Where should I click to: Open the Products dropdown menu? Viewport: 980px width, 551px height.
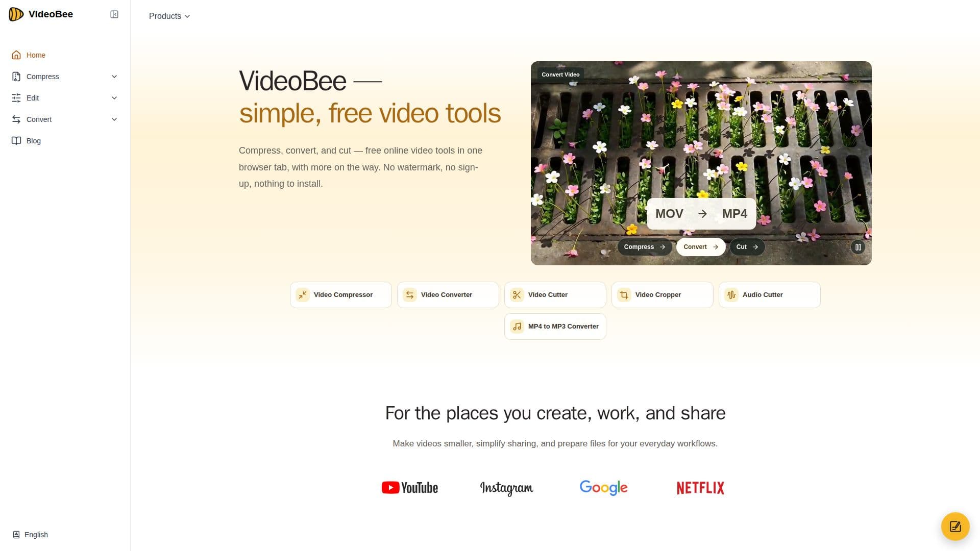point(169,16)
